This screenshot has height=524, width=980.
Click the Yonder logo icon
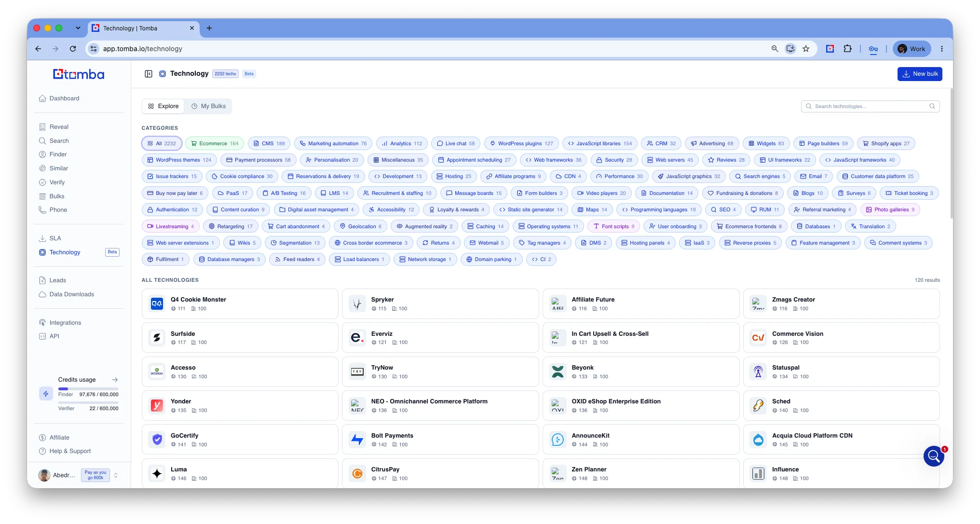pos(157,405)
